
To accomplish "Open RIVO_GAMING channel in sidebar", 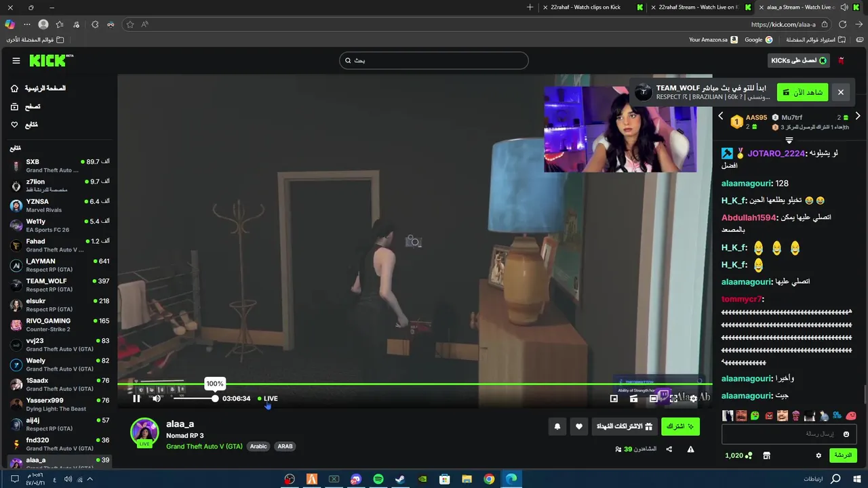I will coord(59,324).
